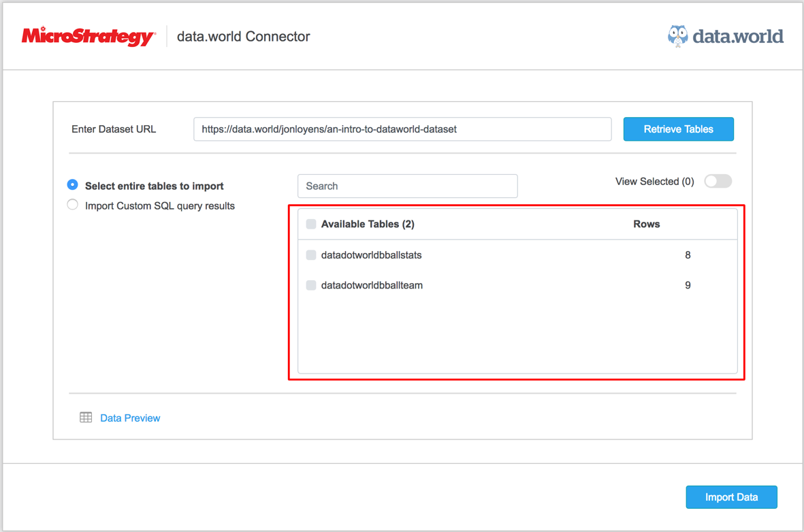This screenshot has width=804, height=532.
Task: Focus the Enter Dataset URL field
Action: tap(402, 129)
